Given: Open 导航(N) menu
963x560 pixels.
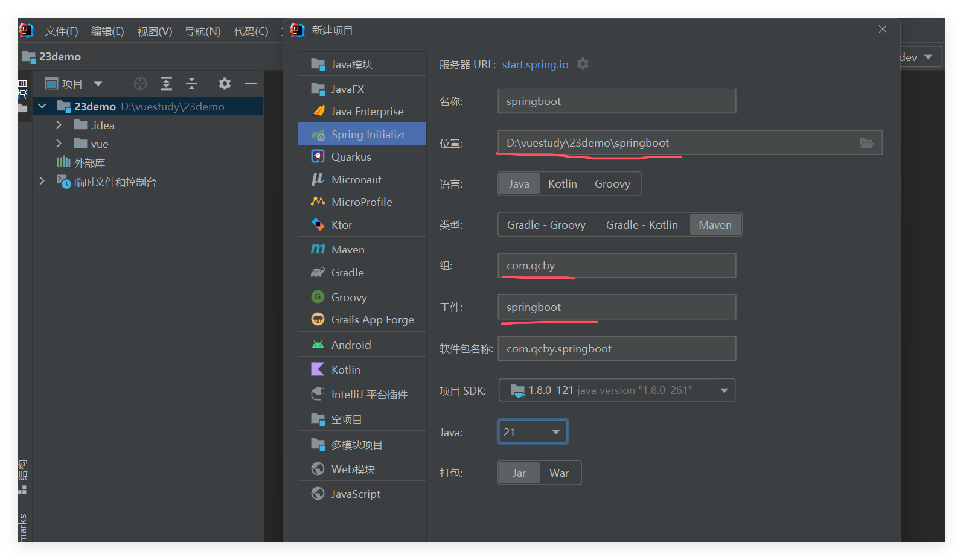Looking at the screenshot, I should (x=202, y=31).
